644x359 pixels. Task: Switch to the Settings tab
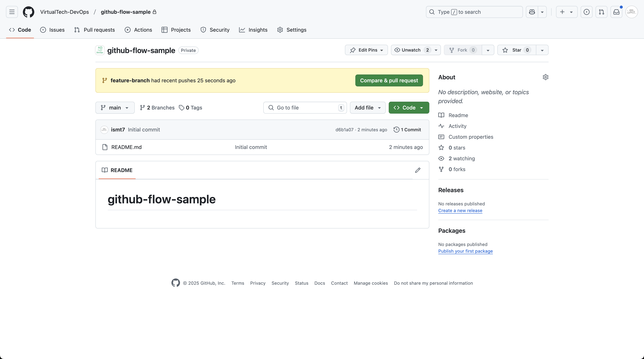click(x=292, y=30)
